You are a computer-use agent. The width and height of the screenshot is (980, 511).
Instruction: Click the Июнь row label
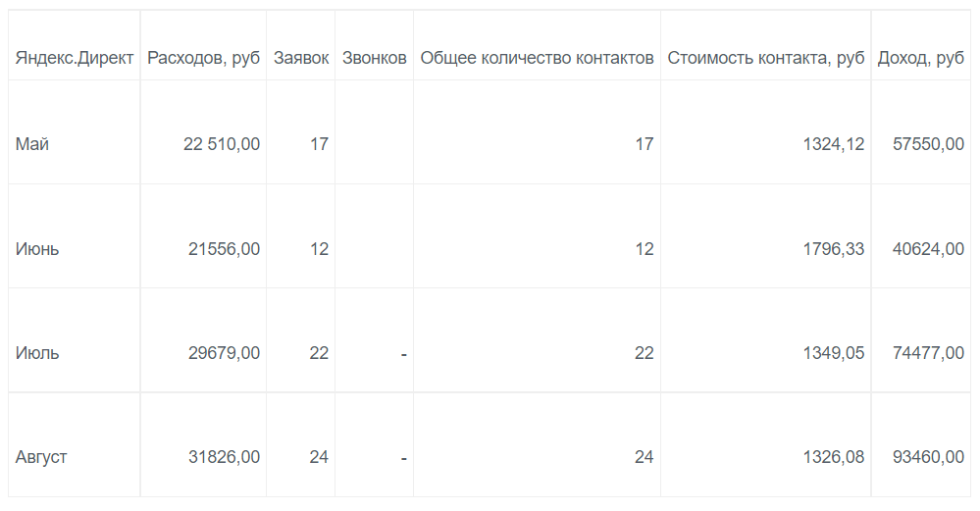[x=37, y=249]
